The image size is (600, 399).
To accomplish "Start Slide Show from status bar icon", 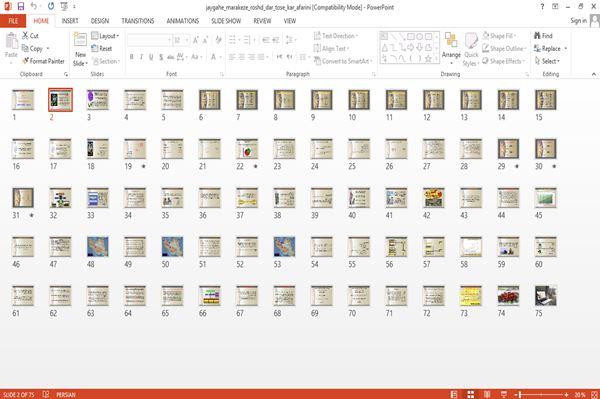I will pos(504,394).
